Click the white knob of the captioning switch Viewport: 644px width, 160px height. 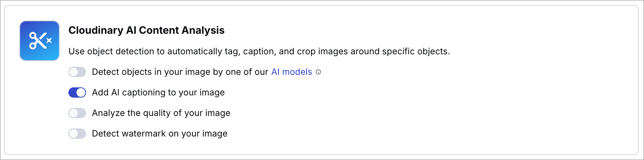click(81, 92)
